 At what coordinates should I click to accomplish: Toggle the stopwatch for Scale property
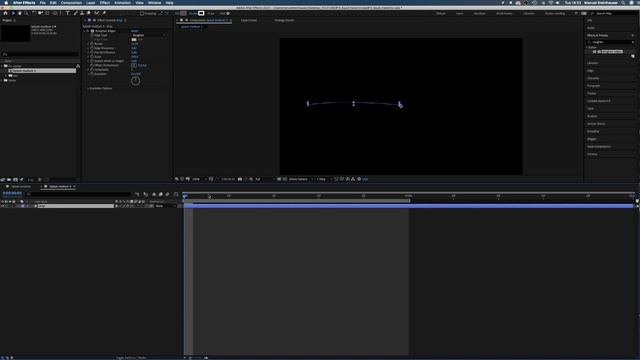[92, 57]
